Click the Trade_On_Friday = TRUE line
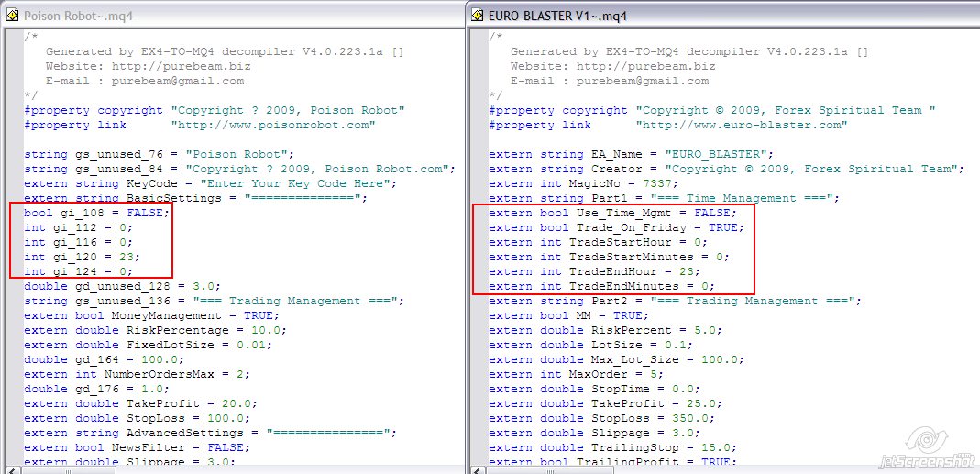Viewport: 980px width, 474px height. point(617,227)
